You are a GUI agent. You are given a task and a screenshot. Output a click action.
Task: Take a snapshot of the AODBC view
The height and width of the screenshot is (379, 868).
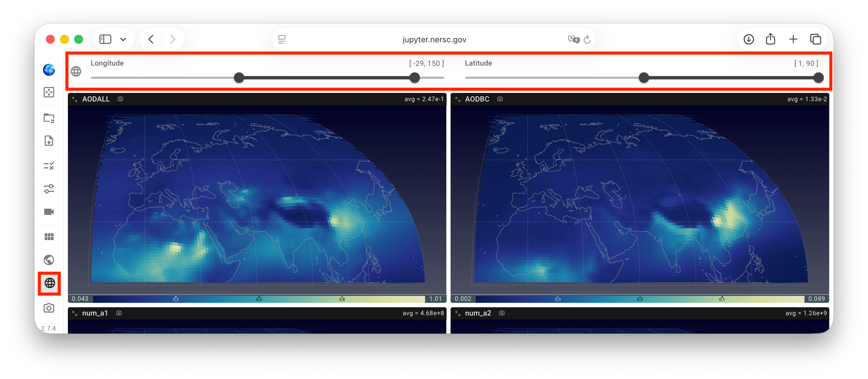click(500, 99)
